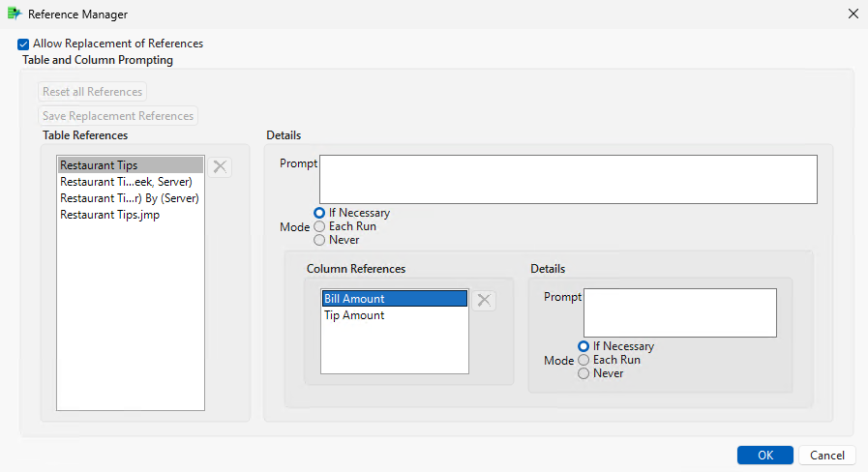Viewport: 868px width, 472px height.
Task: Select column Mode Never radio
Action: (x=584, y=373)
